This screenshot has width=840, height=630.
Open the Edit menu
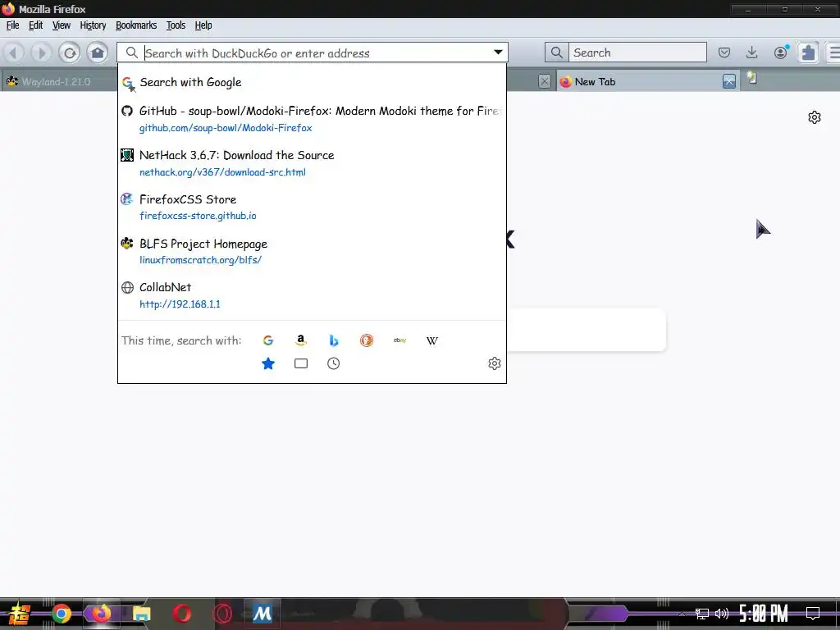click(x=36, y=25)
